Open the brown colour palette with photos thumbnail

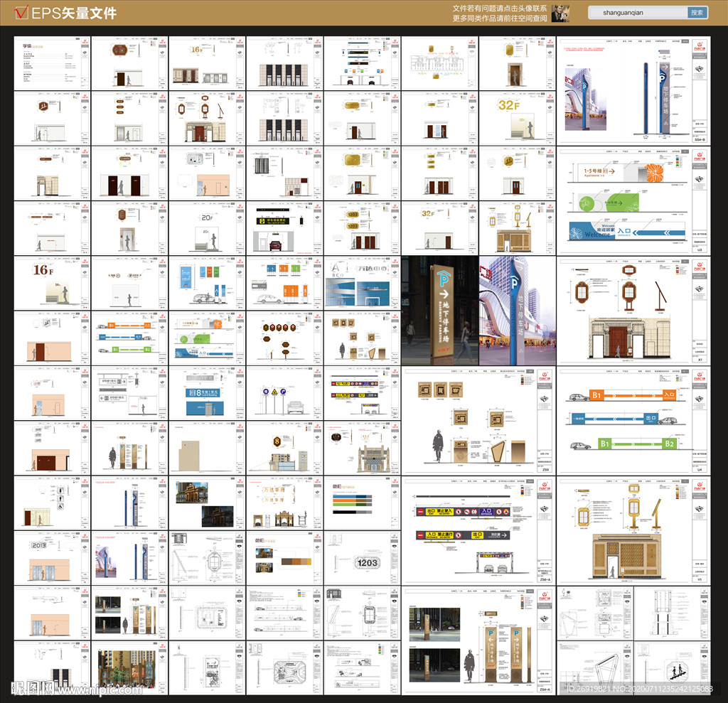[284, 558]
